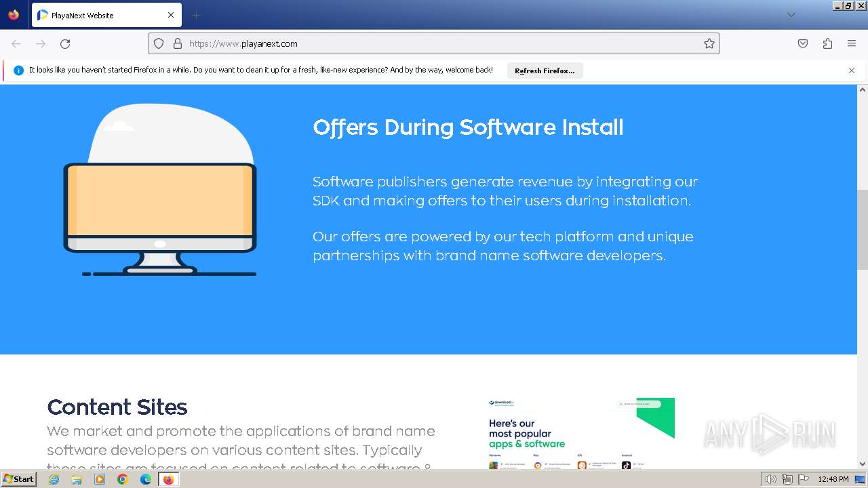Open the Action Center flag icon
This screenshot has height=488, width=868.
pos(803,479)
